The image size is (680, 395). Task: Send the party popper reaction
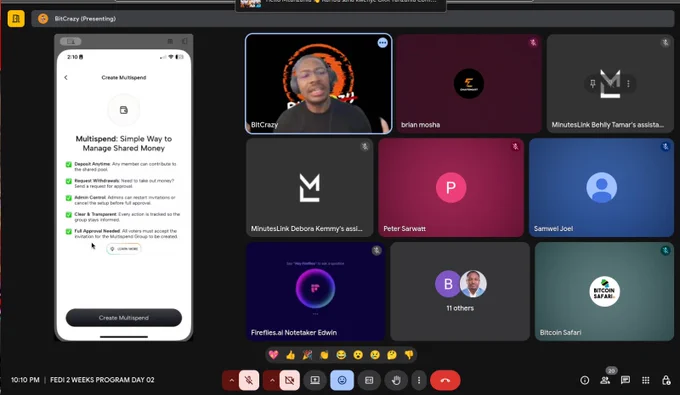point(307,355)
